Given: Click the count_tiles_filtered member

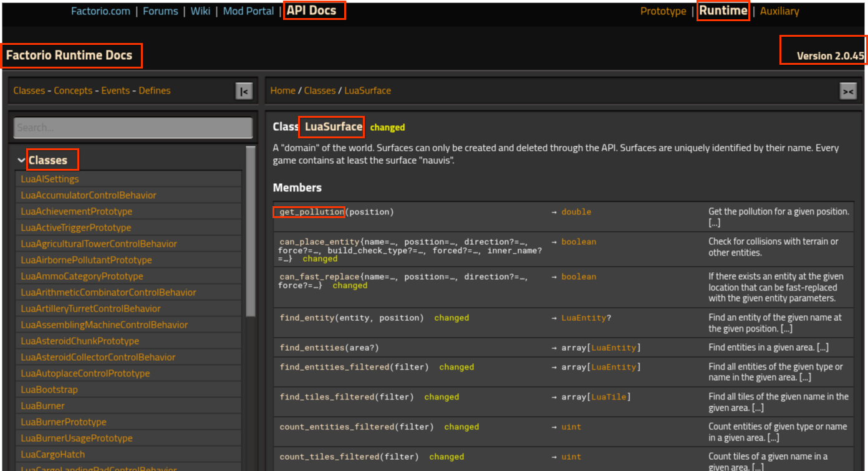Looking at the screenshot, I should (x=329, y=457).
